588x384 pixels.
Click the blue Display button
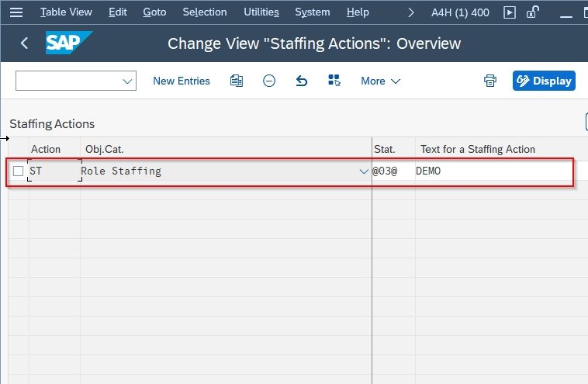544,81
